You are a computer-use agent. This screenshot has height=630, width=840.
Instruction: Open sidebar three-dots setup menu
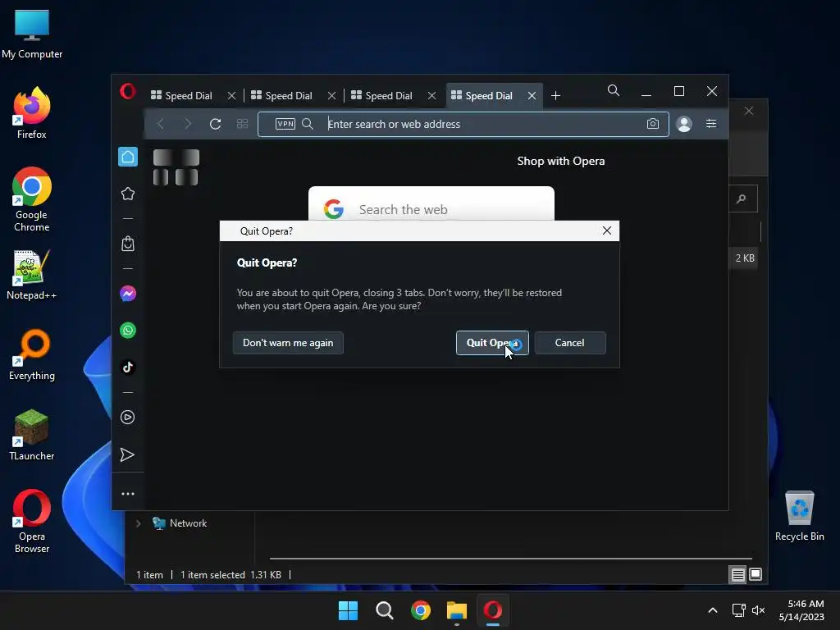pyautogui.click(x=128, y=494)
